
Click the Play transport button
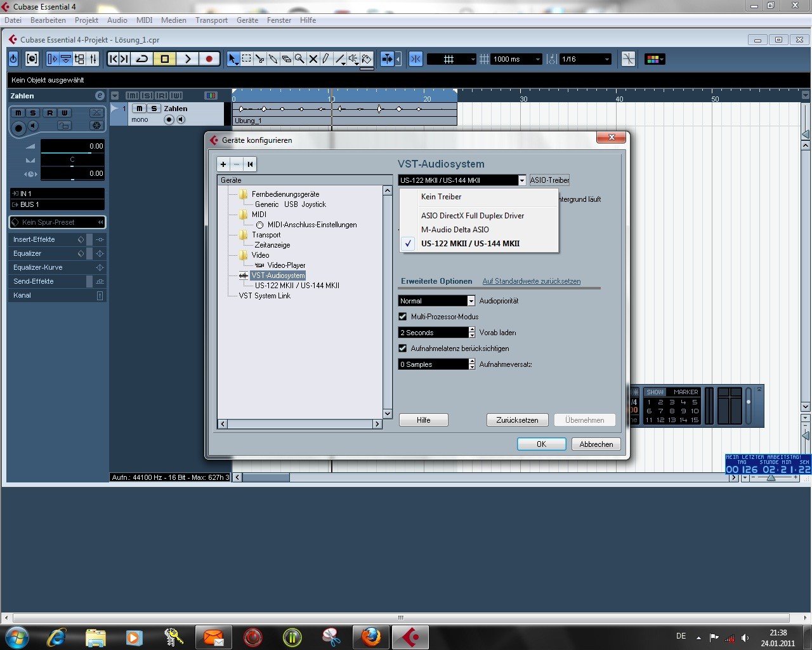point(187,59)
